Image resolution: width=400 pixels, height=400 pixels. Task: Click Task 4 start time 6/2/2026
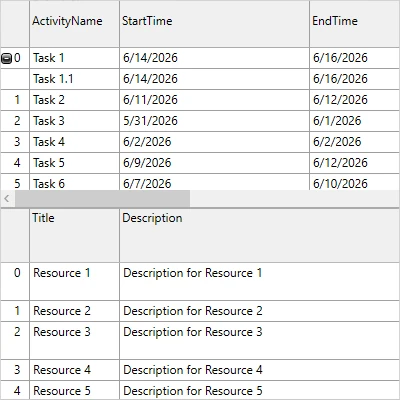coord(214,142)
